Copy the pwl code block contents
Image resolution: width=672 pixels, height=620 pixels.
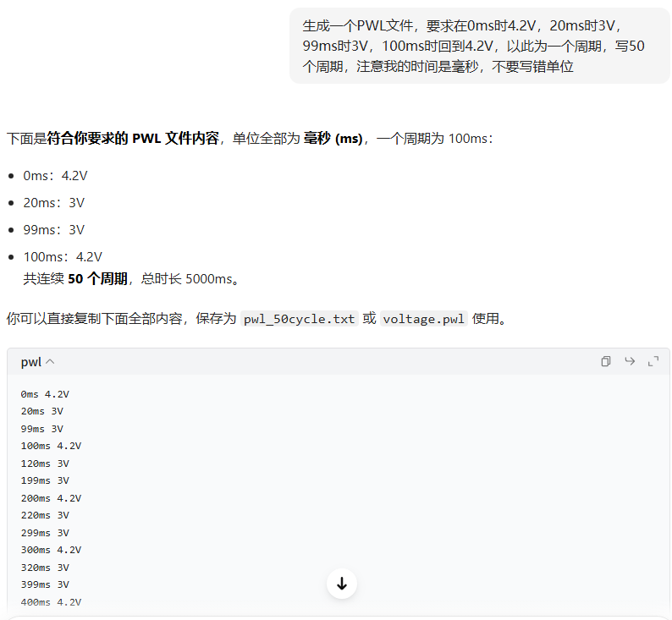(606, 361)
